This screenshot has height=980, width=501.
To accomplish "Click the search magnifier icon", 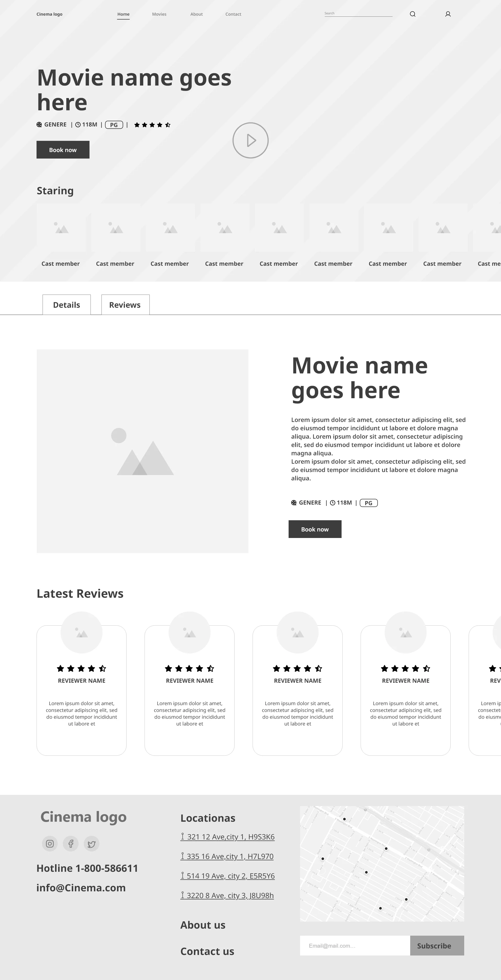I will point(412,14).
